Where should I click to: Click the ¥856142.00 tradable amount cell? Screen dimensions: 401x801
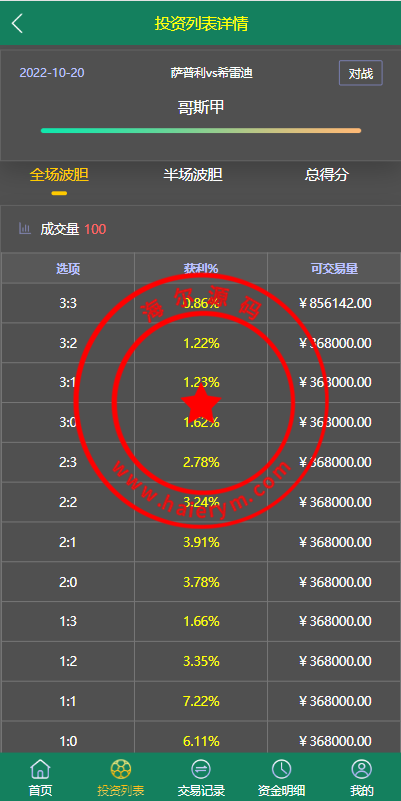click(x=334, y=303)
